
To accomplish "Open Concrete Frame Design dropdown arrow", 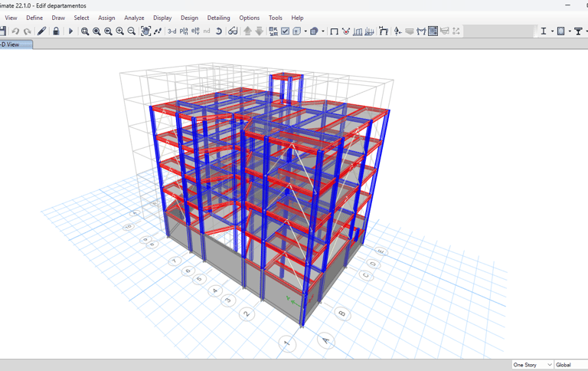I will (570, 31).
